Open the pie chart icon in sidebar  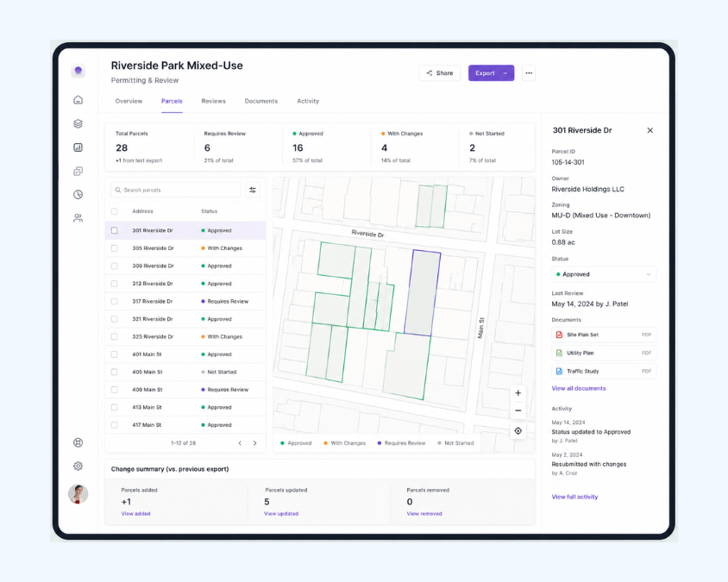78,195
